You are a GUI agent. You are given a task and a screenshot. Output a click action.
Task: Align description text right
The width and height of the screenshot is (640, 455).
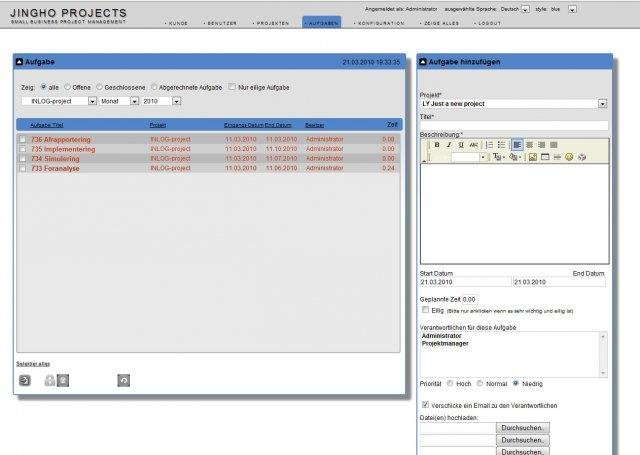(x=542, y=145)
